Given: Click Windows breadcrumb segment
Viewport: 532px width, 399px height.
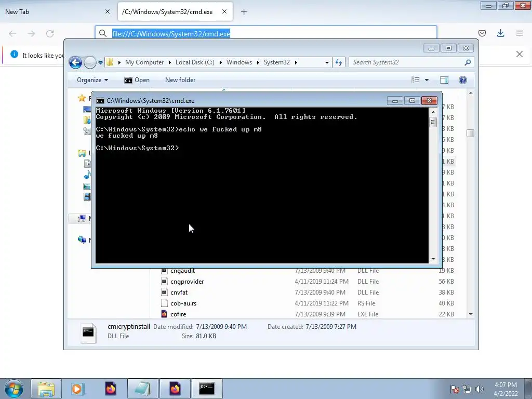Looking at the screenshot, I should [x=239, y=62].
